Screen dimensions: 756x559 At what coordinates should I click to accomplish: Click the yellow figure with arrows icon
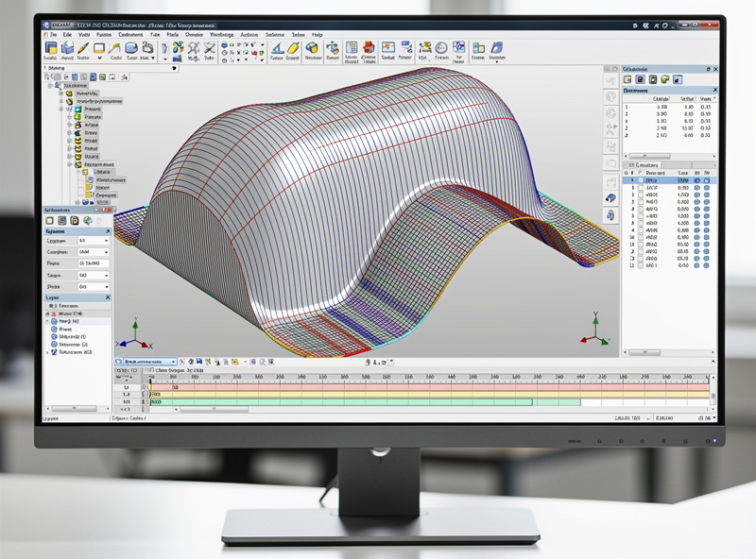424,47
